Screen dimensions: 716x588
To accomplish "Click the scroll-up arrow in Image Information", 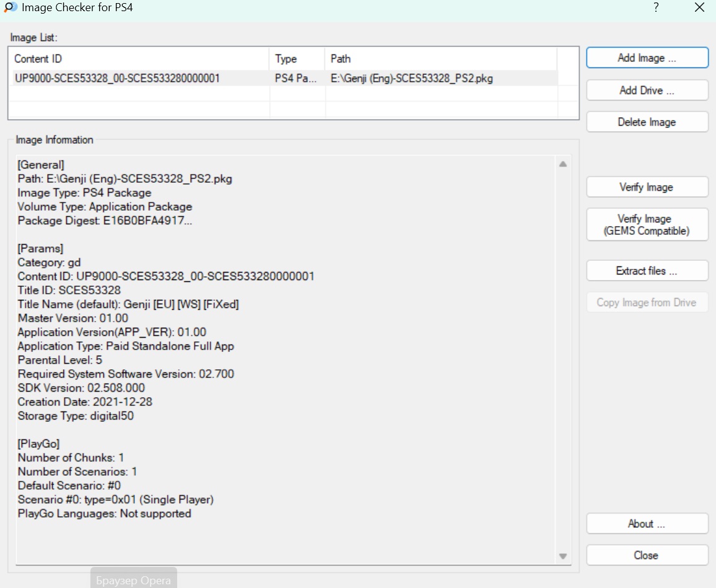I will point(563,164).
